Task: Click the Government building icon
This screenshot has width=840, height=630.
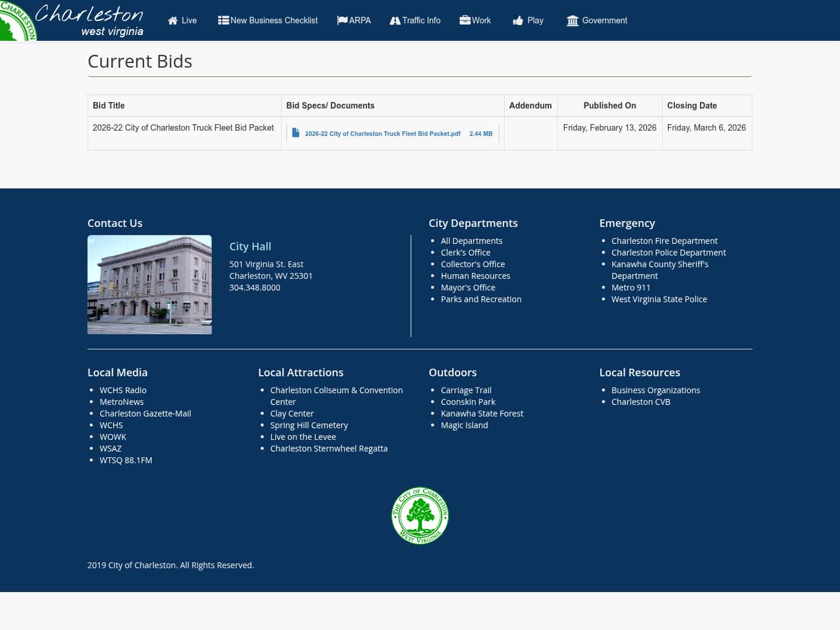Action: click(573, 20)
